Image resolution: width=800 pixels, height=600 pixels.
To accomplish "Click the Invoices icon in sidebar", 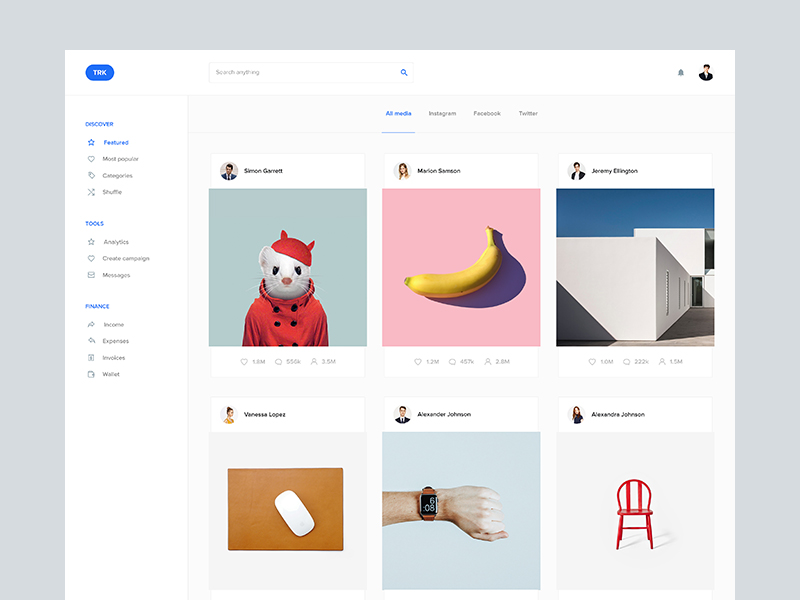I will pyautogui.click(x=91, y=357).
